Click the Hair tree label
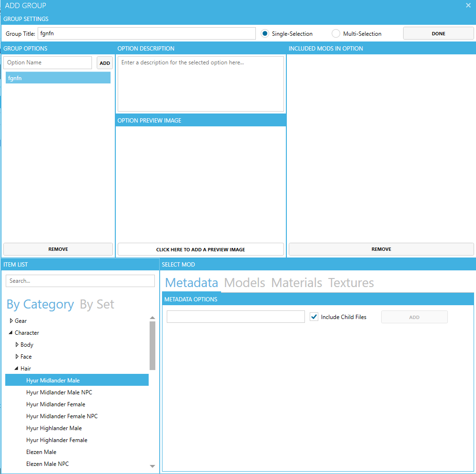 coord(26,368)
